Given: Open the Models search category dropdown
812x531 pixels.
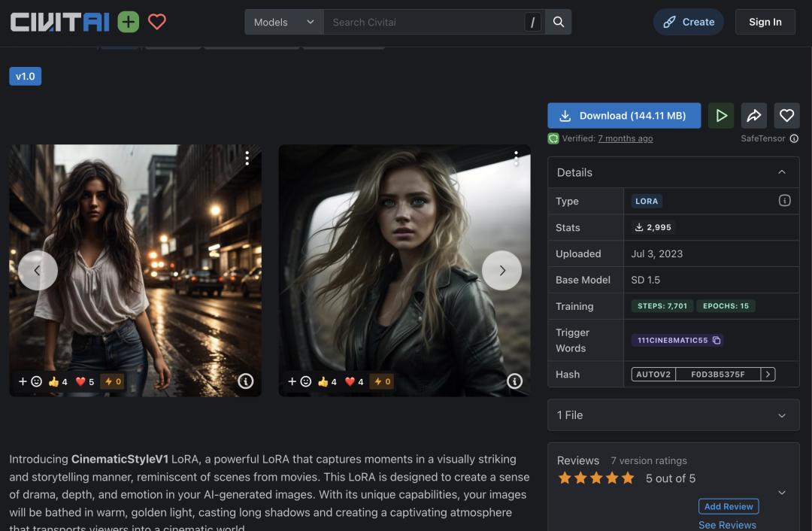Looking at the screenshot, I should click(x=283, y=22).
